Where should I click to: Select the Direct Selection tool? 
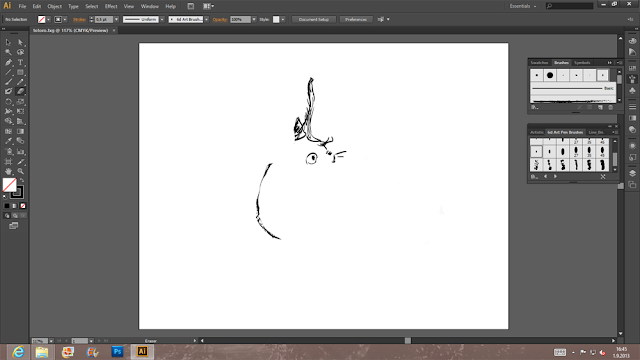pyautogui.click(x=20, y=42)
